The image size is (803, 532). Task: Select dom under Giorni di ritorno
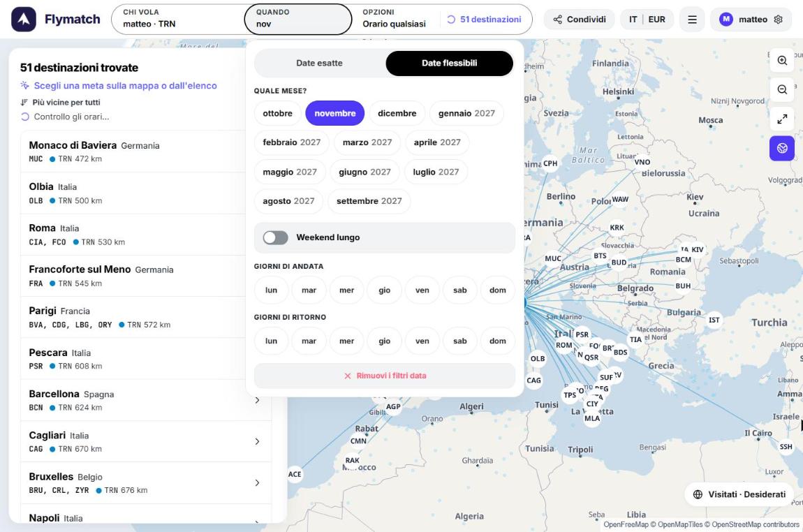(498, 341)
